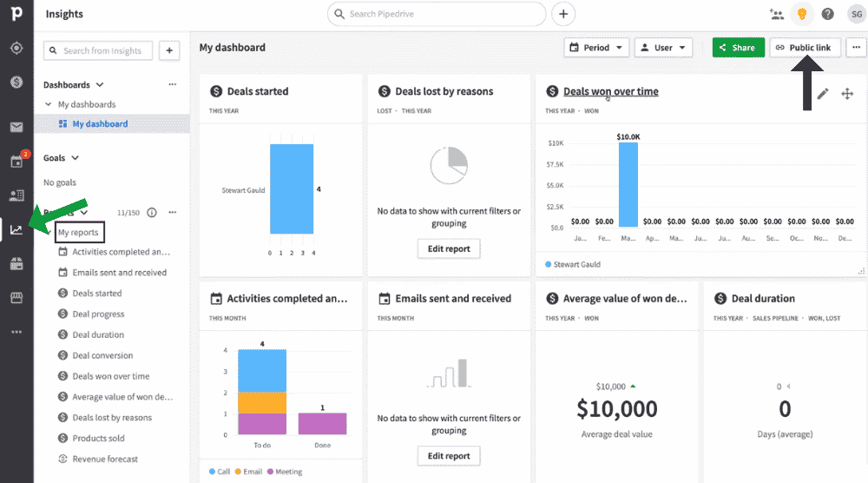Viewport: 868px width, 483px height.
Task: Open SG account avatar menu
Action: click(x=857, y=15)
